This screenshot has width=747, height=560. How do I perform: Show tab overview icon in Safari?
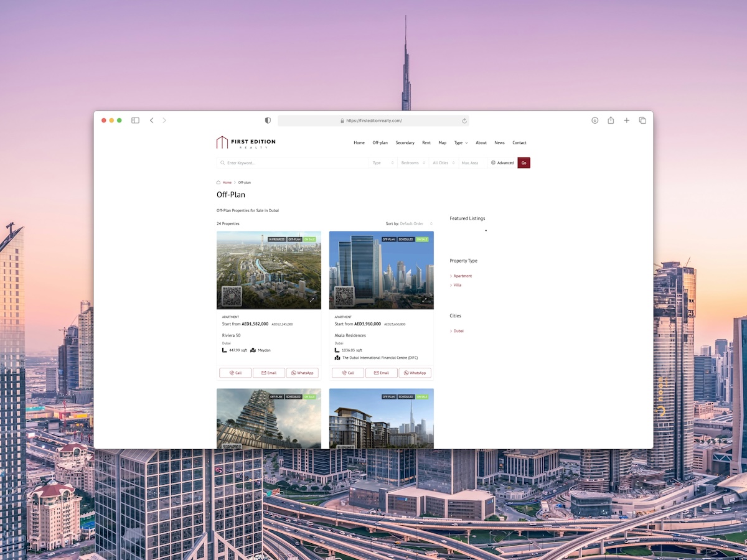coord(642,121)
